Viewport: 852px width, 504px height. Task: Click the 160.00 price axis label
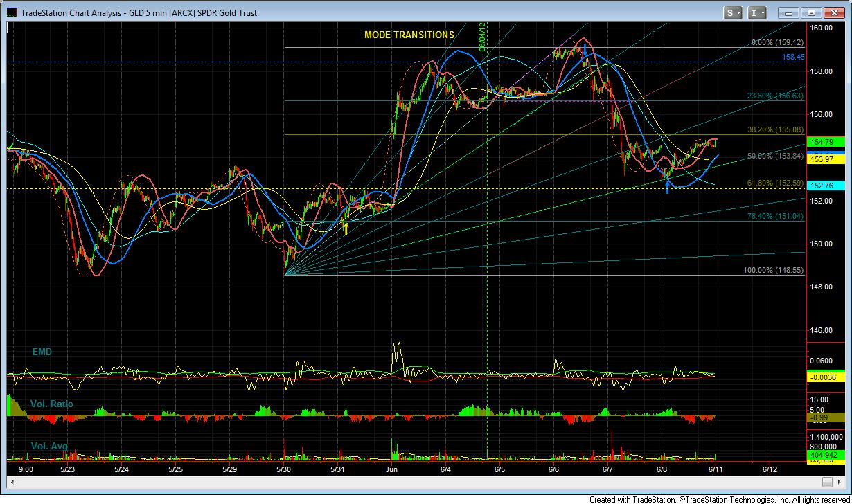822,28
